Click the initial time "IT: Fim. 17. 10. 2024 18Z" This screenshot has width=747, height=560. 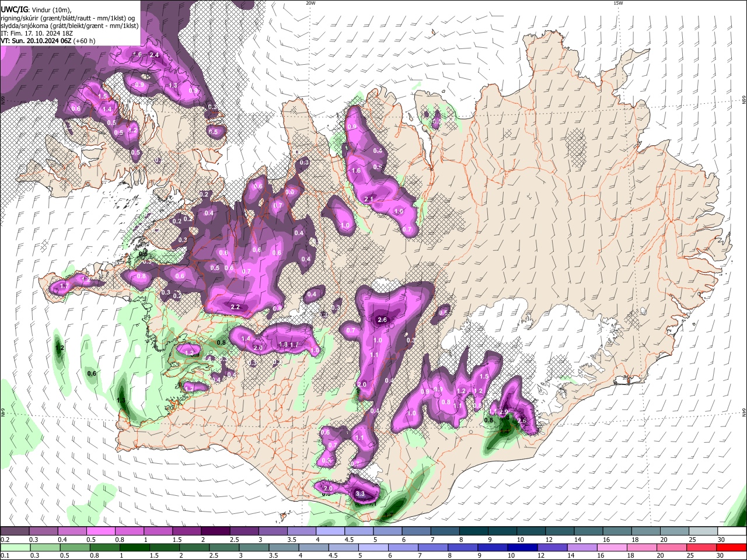pos(37,33)
